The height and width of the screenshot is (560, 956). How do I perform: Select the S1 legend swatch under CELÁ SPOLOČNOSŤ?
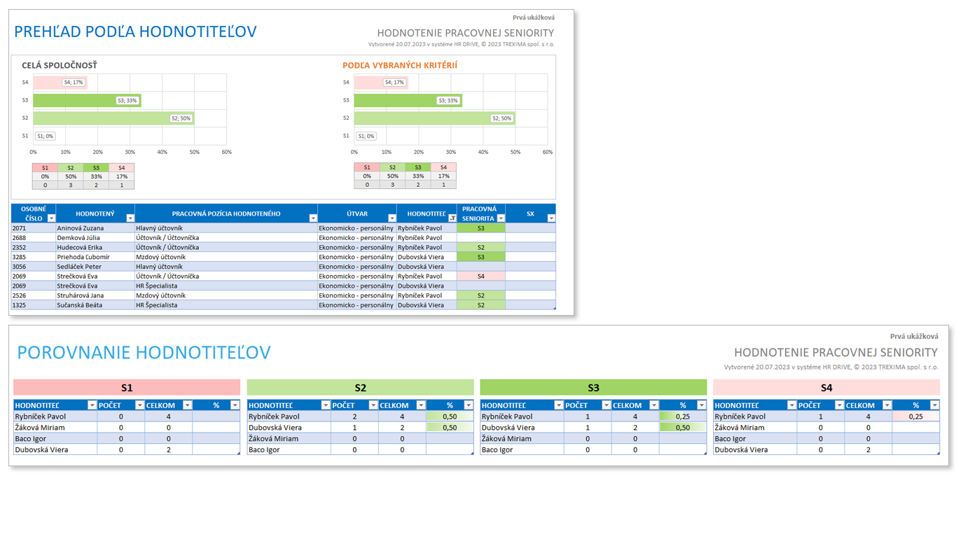(x=46, y=168)
